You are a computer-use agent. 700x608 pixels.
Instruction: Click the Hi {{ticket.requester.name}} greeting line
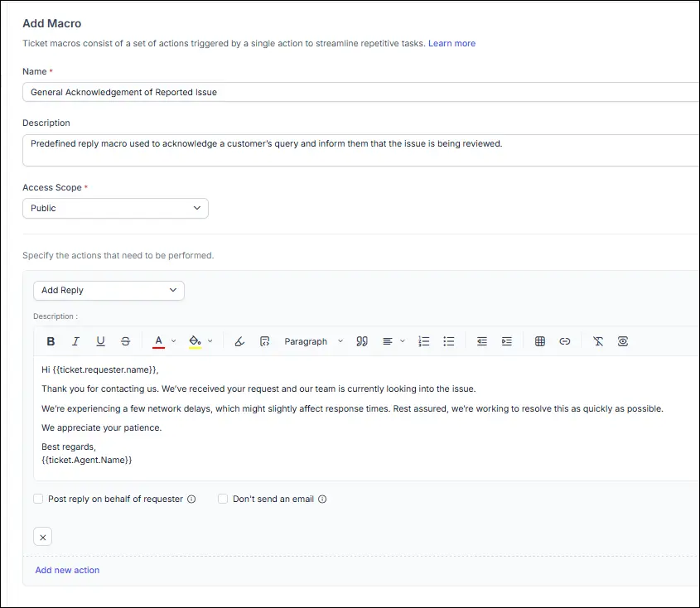pos(100,369)
